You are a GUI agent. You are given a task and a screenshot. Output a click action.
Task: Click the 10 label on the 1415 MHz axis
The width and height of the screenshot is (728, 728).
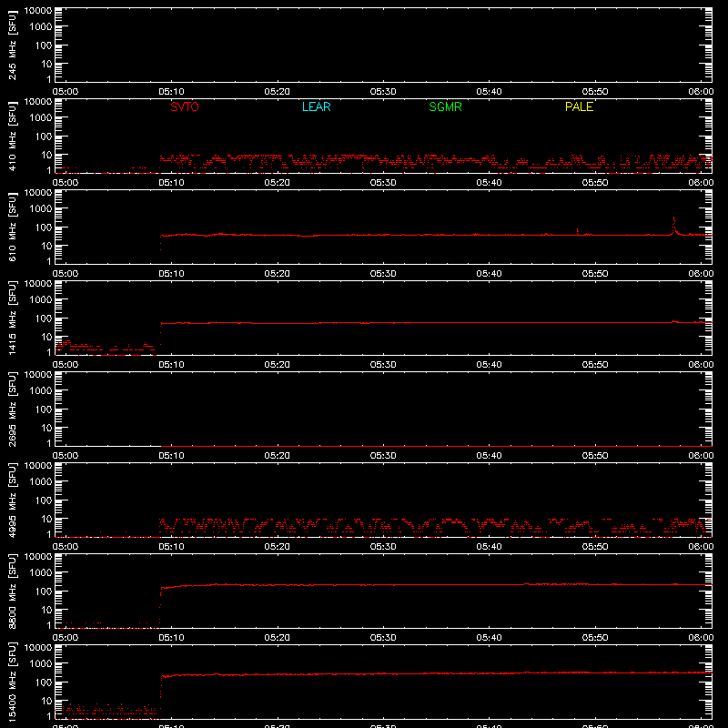pos(47,337)
